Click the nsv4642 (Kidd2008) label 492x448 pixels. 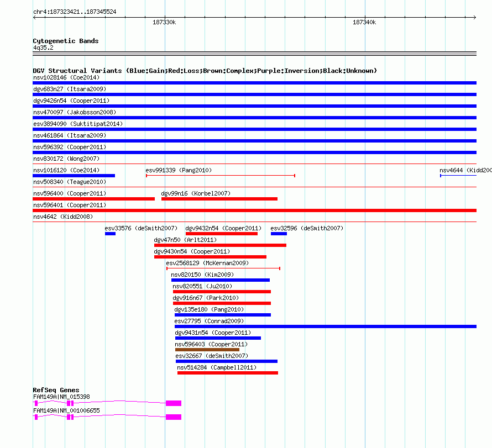(63, 217)
